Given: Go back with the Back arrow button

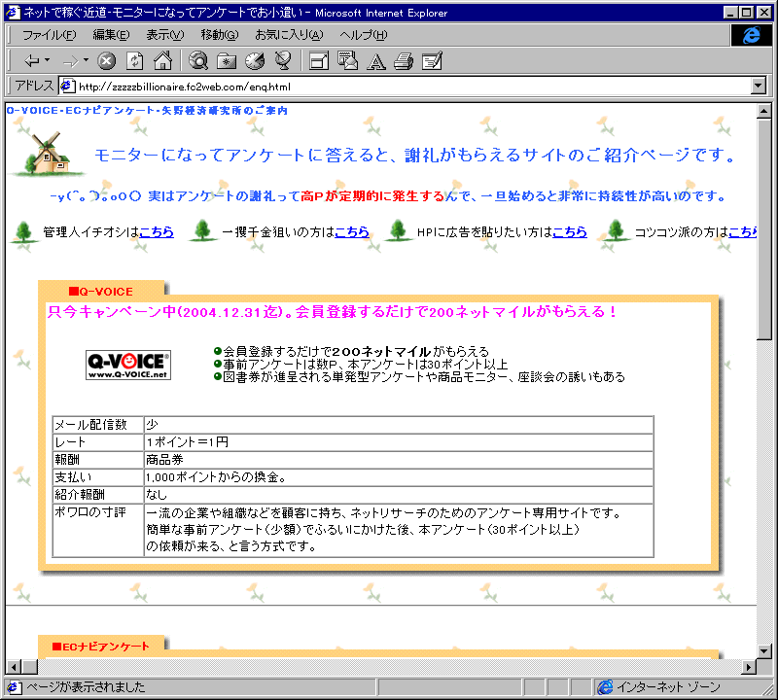Looking at the screenshot, I should (x=32, y=61).
